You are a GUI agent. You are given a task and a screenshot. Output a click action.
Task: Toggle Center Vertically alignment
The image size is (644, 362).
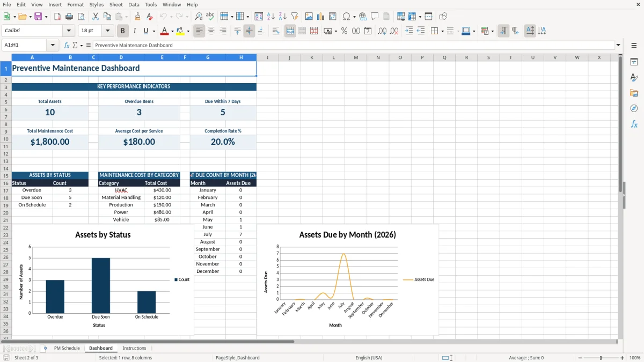(249, 31)
